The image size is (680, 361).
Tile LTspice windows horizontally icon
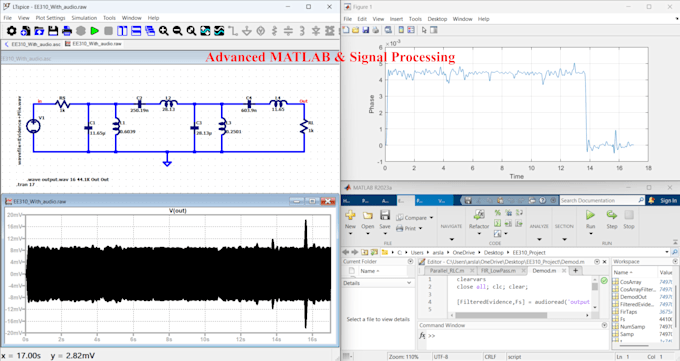point(136,31)
